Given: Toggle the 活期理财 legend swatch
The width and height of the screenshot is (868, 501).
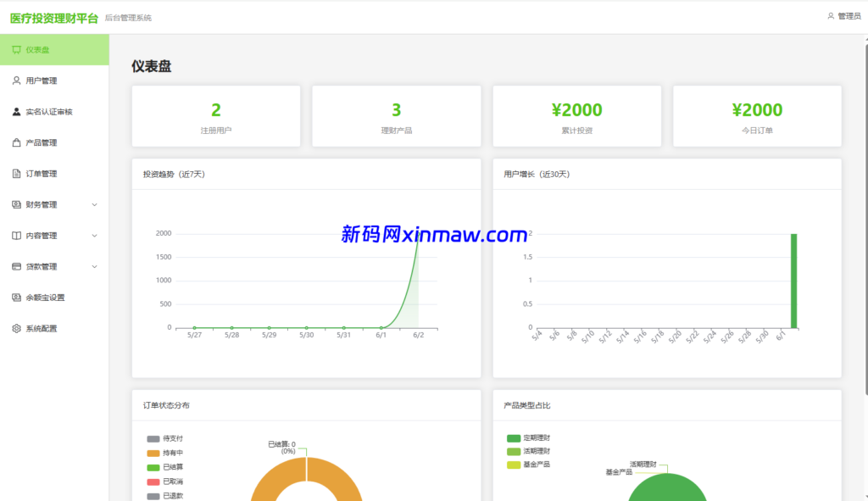Looking at the screenshot, I should (x=514, y=452).
